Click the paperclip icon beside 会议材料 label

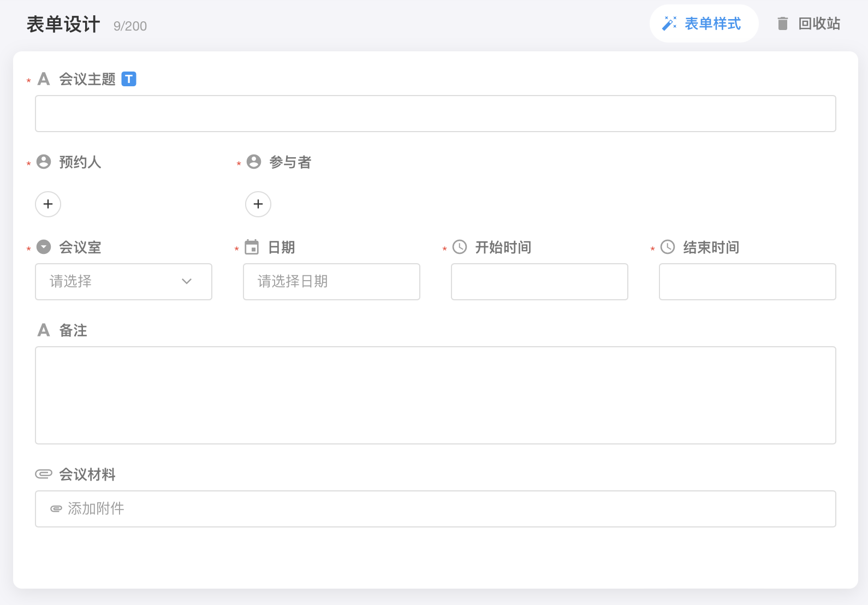click(44, 474)
